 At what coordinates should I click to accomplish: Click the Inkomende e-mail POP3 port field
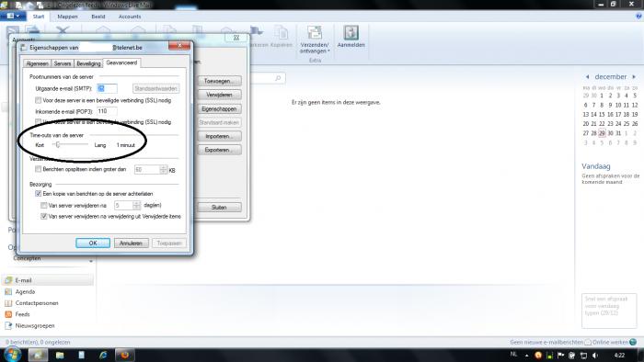coord(107,111)
